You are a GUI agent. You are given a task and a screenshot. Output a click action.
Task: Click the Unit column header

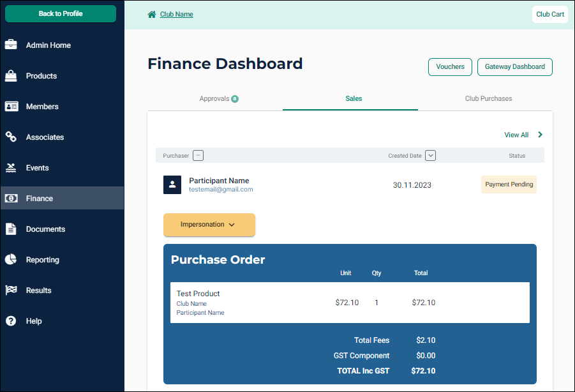[x=345, y=273]
